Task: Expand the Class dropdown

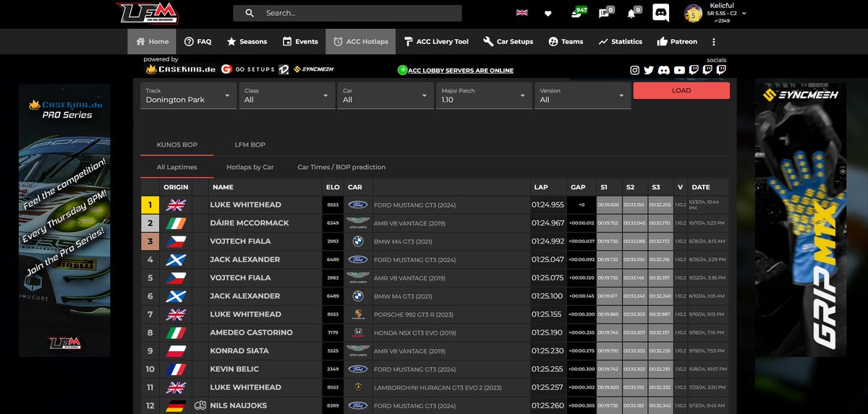Action: click(x=287, y=95)
